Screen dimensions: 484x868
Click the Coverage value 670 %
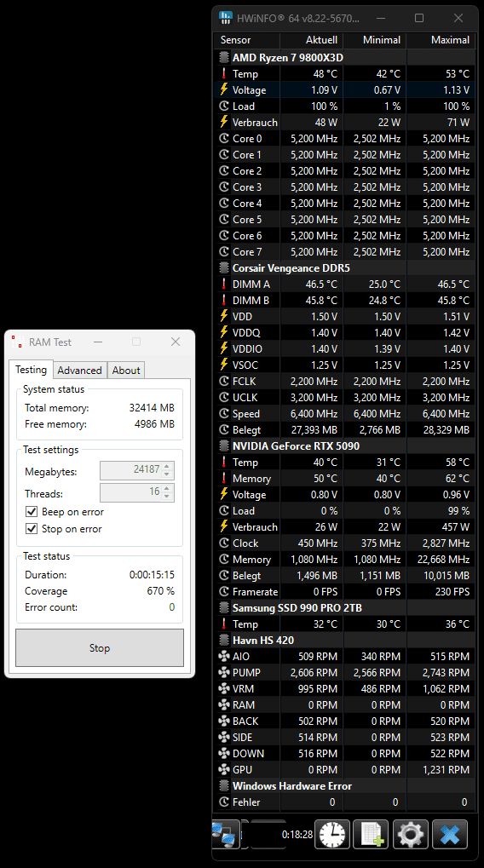pyautogui.click(x=160, y=591)
